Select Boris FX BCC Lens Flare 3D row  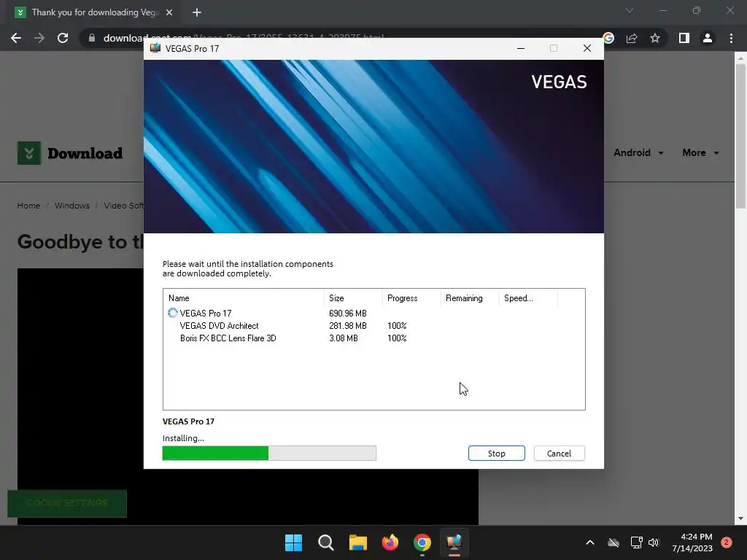374,338
